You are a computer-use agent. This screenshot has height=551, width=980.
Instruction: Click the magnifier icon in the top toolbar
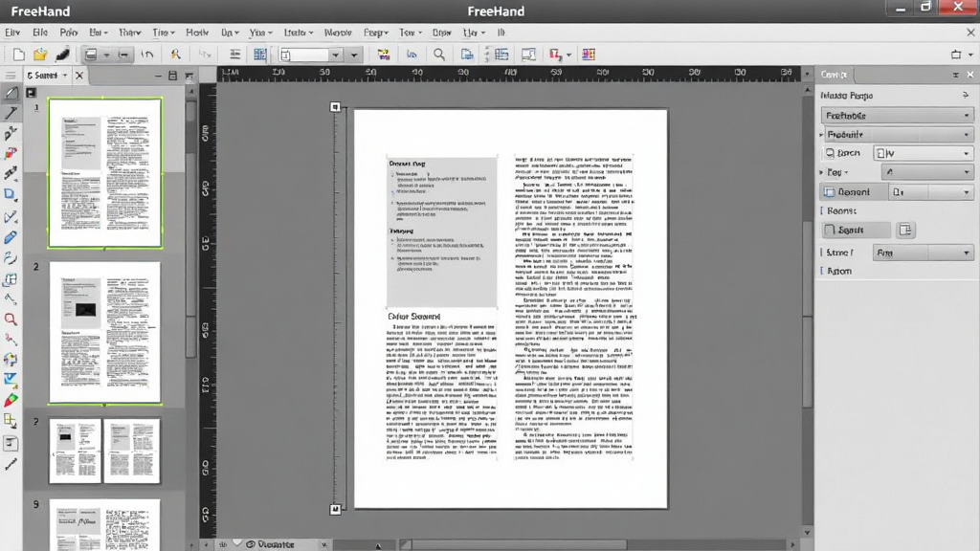coord(439,55)
